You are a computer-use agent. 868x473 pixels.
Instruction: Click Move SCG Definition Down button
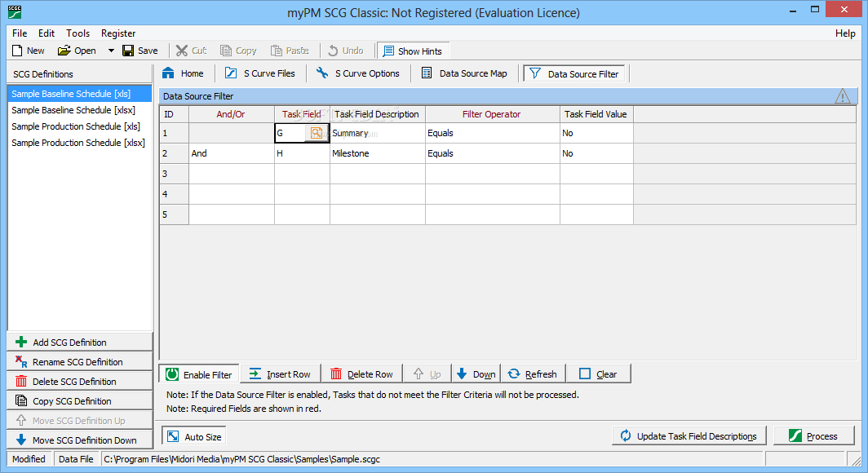(x=80, y=440)
